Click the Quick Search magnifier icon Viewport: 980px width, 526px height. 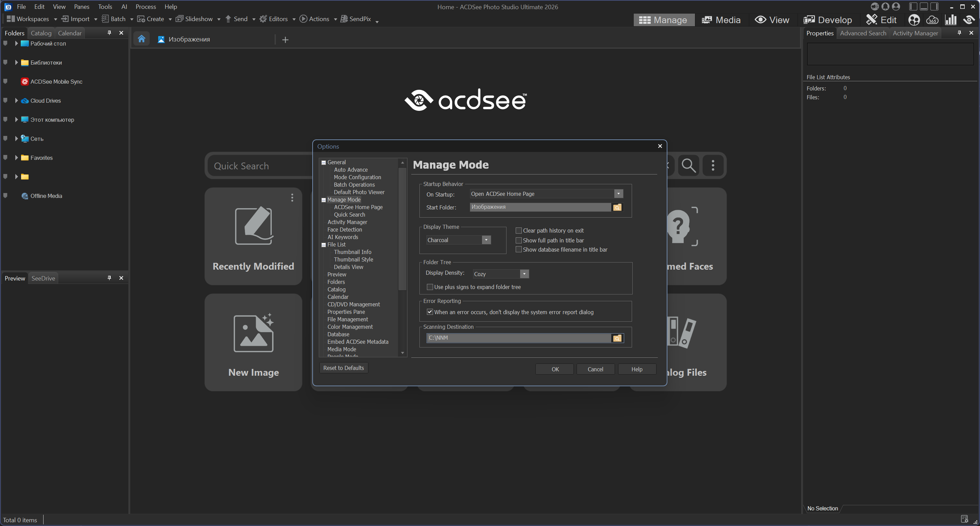[688, 166]
